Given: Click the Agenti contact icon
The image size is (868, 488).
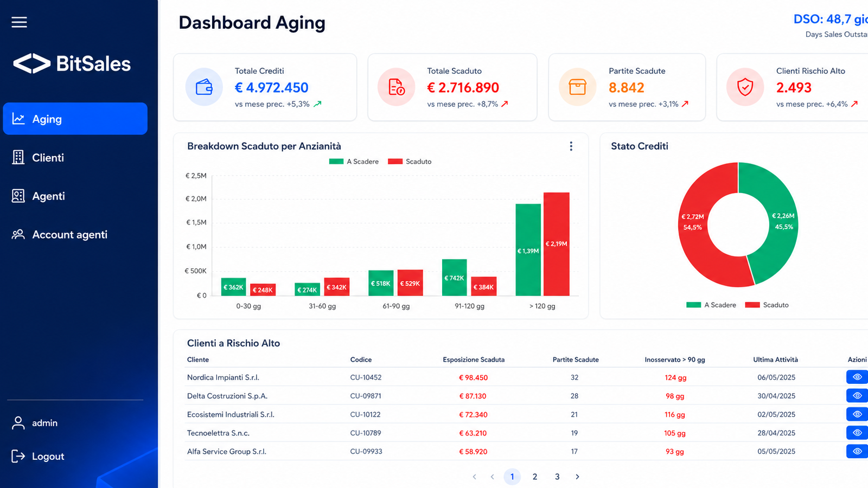Looking at the screenshot, I should click(x=18, y=196).
